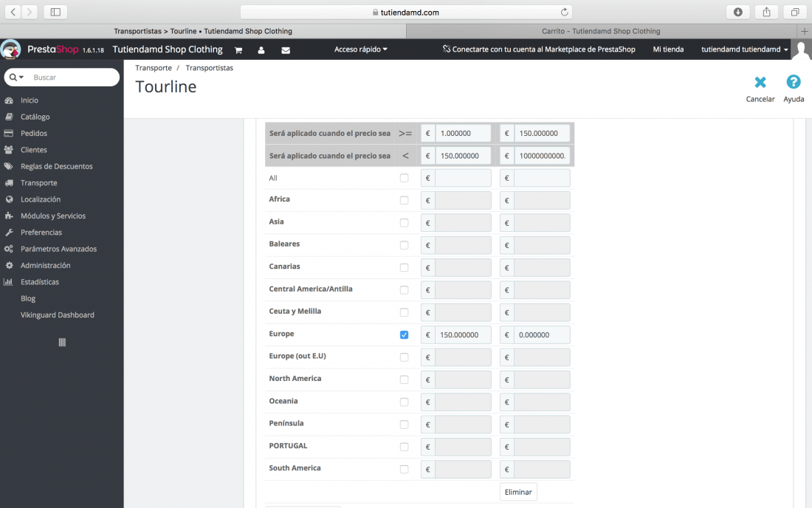The height and width of the screenshot is (508, 812).
Task: Open the Acceso rápido dropdown
Action: pyautogui.click(x=360, y=49)
